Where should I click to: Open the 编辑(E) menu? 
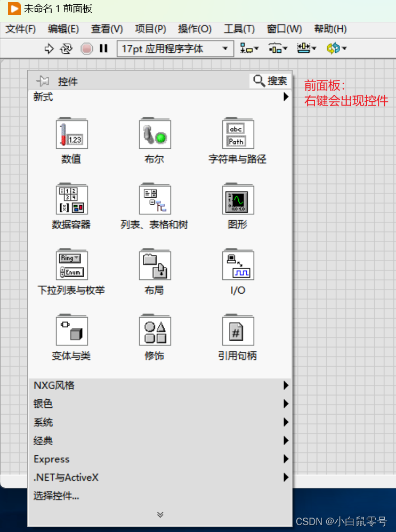(x=63, y=29)
